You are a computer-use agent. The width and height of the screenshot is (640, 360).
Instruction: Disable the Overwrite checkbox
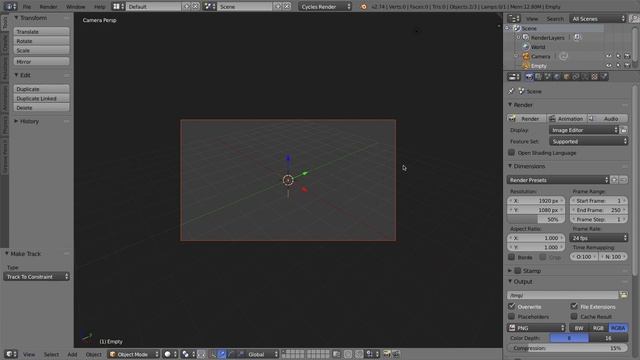point(511,306)
